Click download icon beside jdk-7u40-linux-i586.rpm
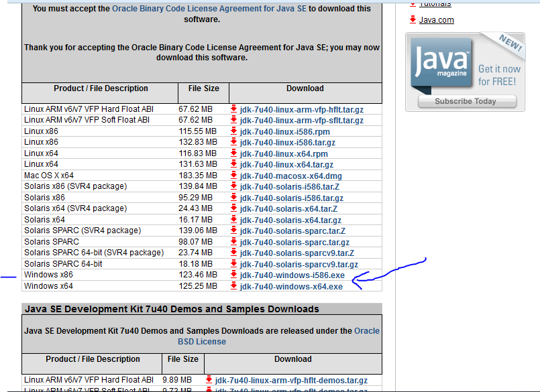Image resolution: width=540 pixels, height=392 pixels. click(233, 131)
